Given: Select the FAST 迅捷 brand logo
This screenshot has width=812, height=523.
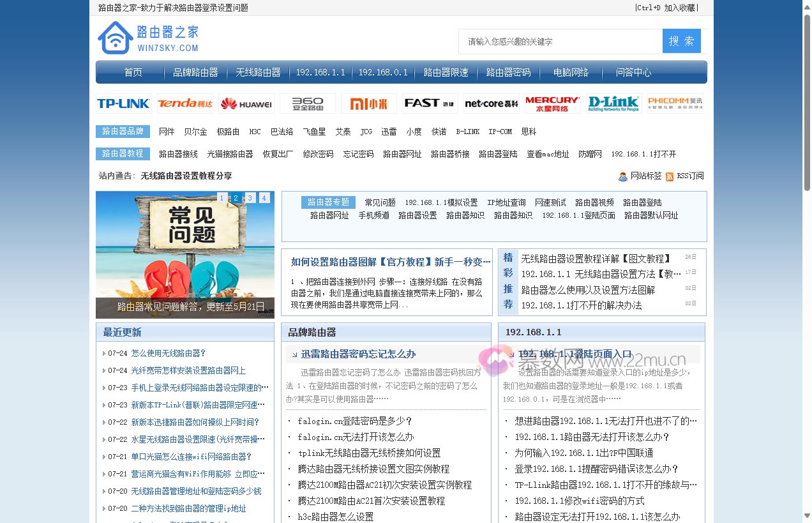Looking at the screenshot, I should click(x=430, y=102).
